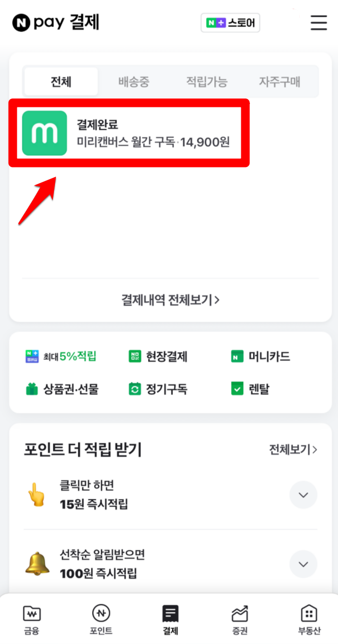The image size is (338, 644).
Task: Switch to the 적립가능 tab
Action: click(207, 81)
